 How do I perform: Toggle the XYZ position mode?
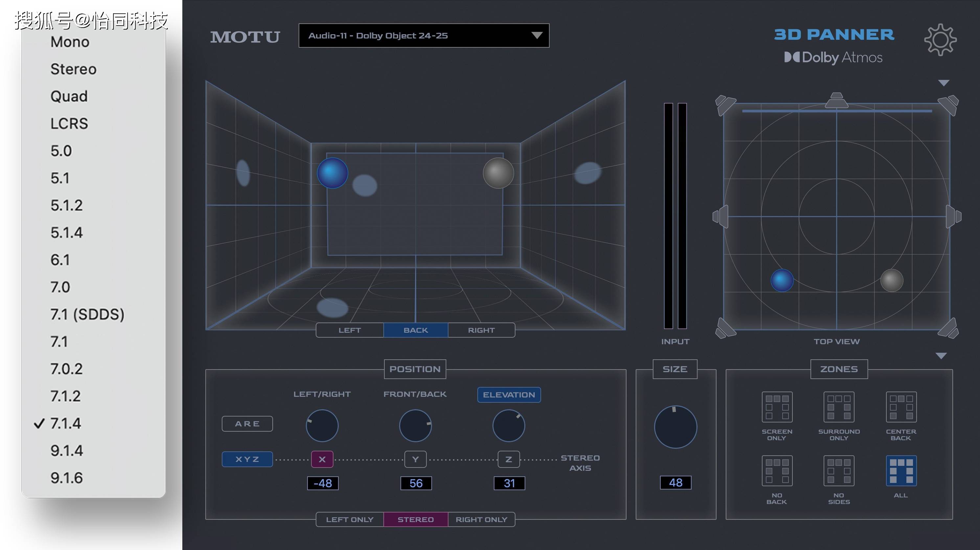tap(247, 459)
